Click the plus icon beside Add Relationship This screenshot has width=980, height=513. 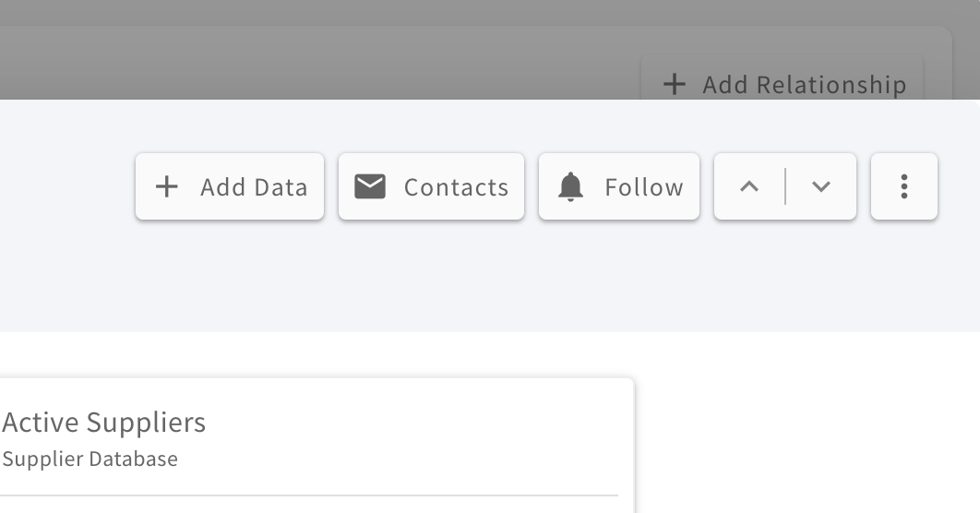[x=675, y=85]
